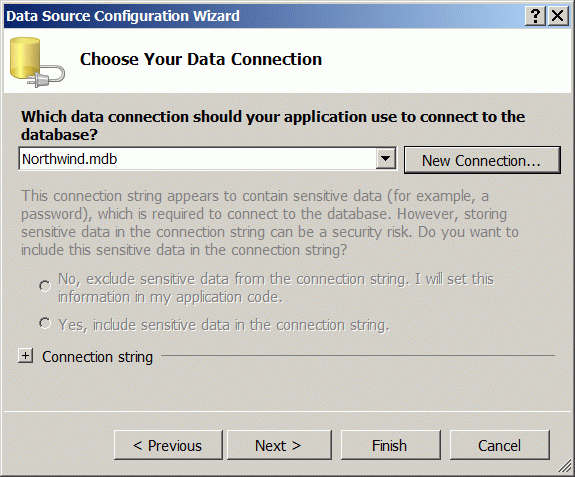Click the Connection string label
The height and width of the screenshot is (477, 575).
97,357
